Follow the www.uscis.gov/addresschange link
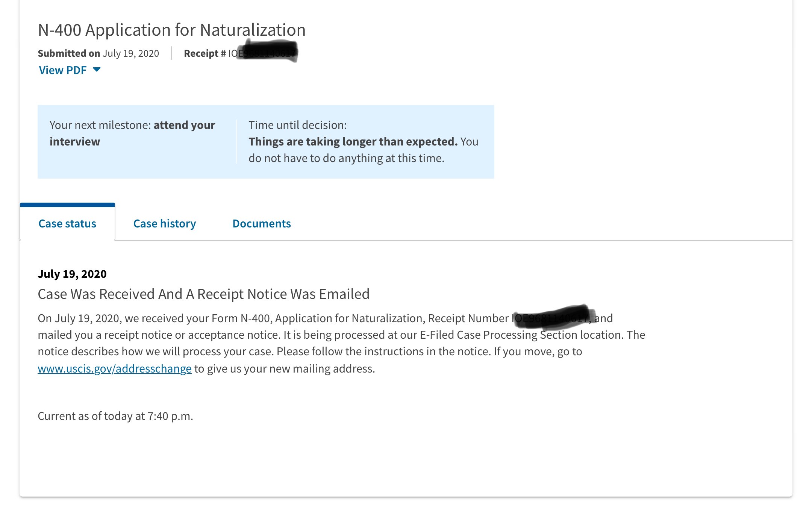Viewport: 812px width, 506px height. pos(115,368)
